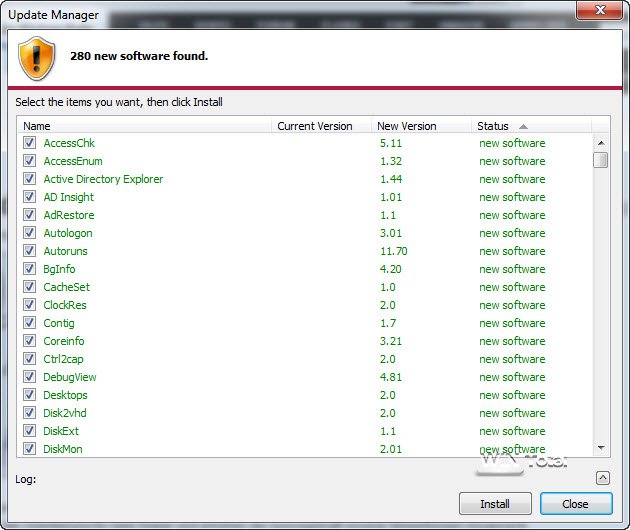Click "new software" status for AdRestore

tap(512, 215)
